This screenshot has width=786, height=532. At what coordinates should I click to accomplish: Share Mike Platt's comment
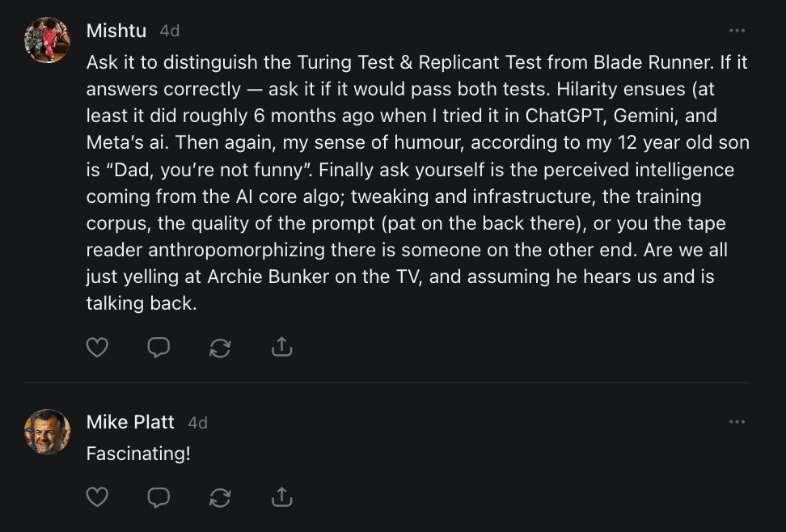tap(281, 497)
